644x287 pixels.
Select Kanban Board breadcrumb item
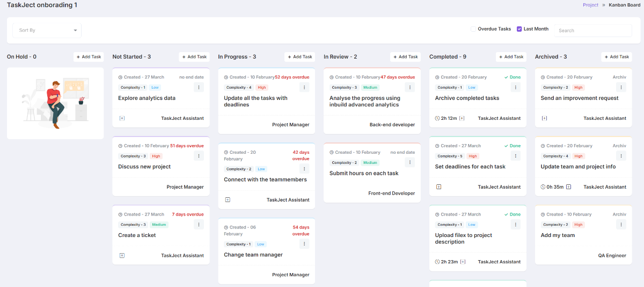625,5
